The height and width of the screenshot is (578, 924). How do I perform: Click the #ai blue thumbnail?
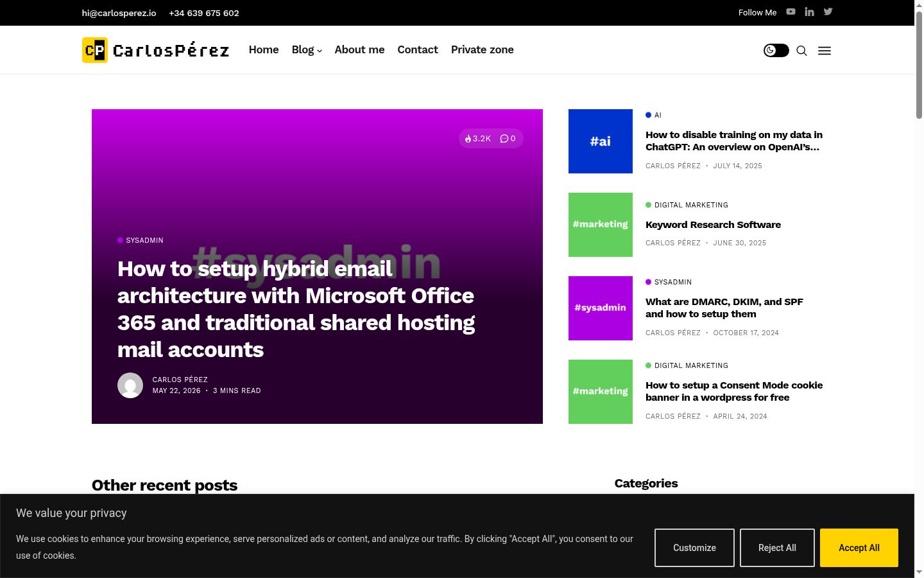click(601, 141)
